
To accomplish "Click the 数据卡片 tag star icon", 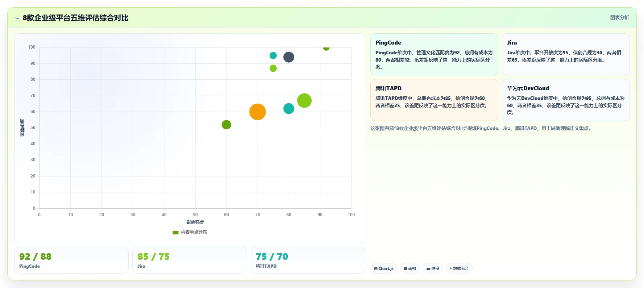I will (x=450, y=268).
